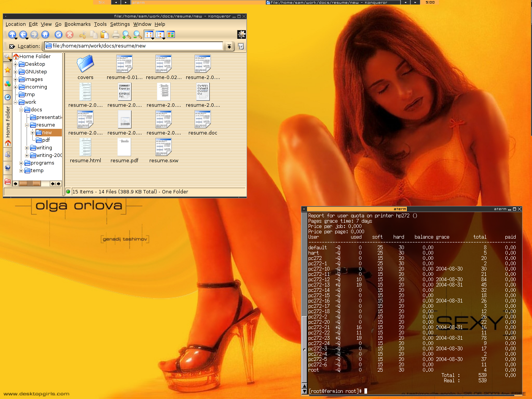Select the resume.html file
Image resolution: width=532 pixels, height=399 pixels.
pyautogui.click(x=85, y=151)
